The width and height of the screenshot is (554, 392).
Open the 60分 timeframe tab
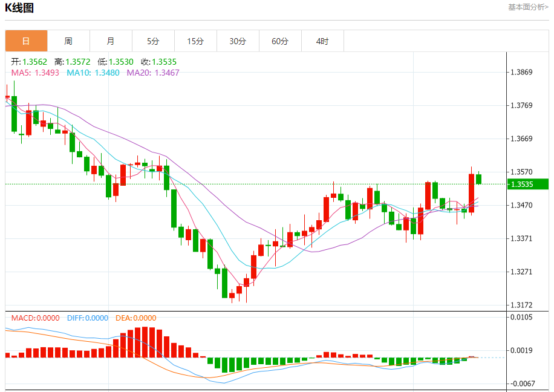click(280, 41)
